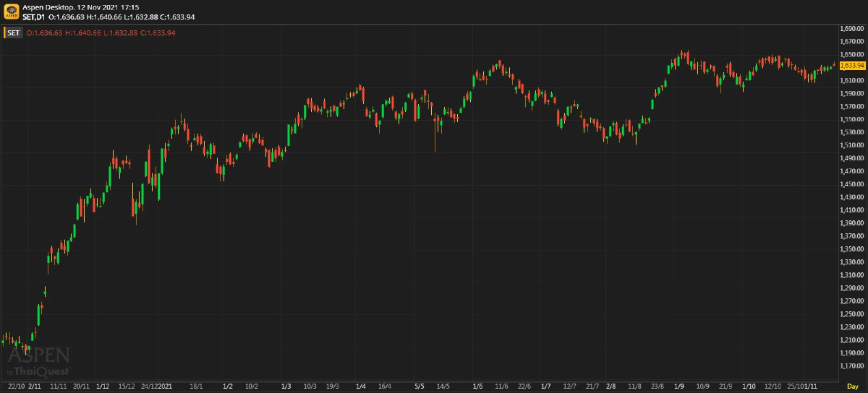
Task: Click the 1,670.00 price axis label
Action: click(x=853, y=41)
